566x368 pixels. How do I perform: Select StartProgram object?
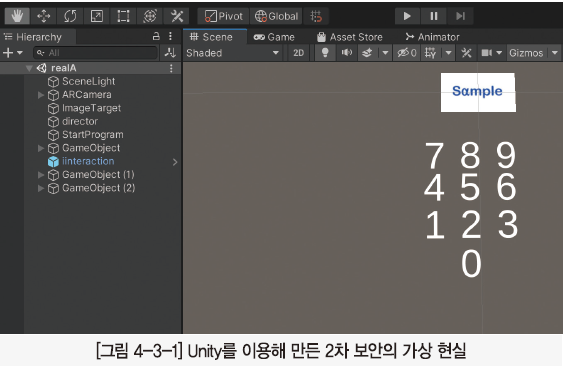click(93, 135)
